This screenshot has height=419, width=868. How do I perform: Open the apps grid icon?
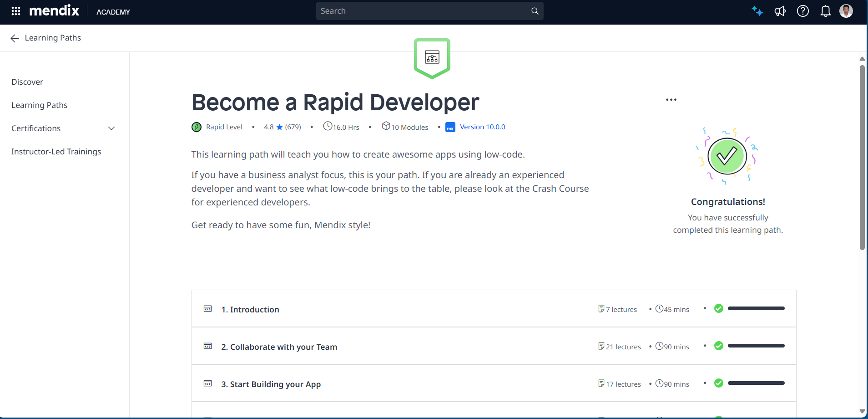[x=15, y=11]
